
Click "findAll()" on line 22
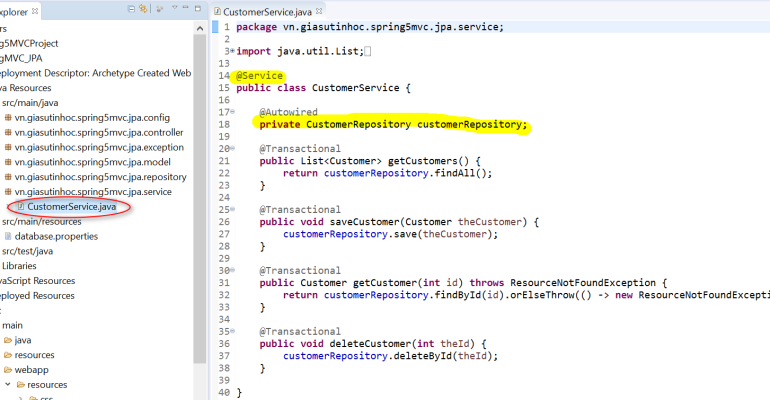tap(461, 173)
